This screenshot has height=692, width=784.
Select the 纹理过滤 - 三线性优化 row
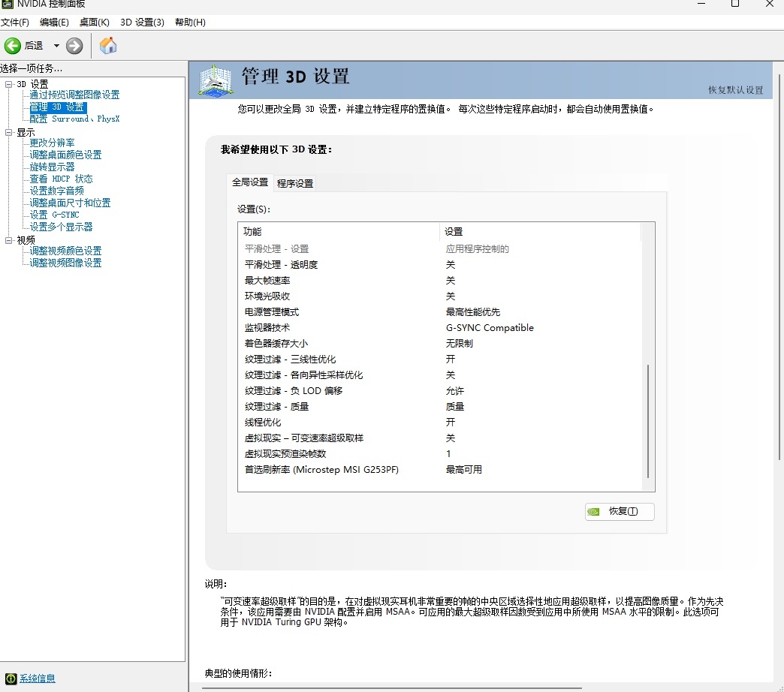pyautogui.click(x=440, y=360)
